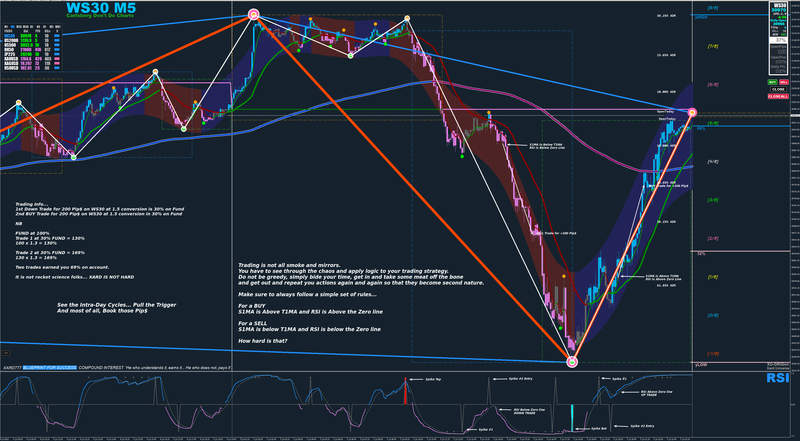This screenshot has height=441, width=800.
Task: Click the green BUY button
Action: point(772,82)
